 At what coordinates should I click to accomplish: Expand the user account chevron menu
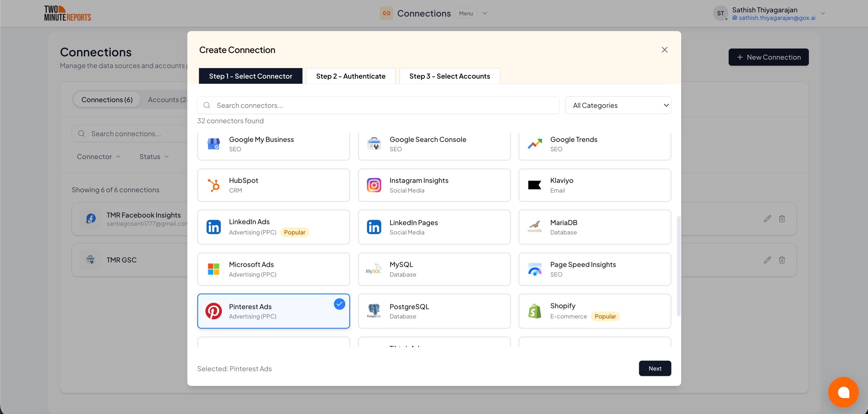(x=822, y=14)
